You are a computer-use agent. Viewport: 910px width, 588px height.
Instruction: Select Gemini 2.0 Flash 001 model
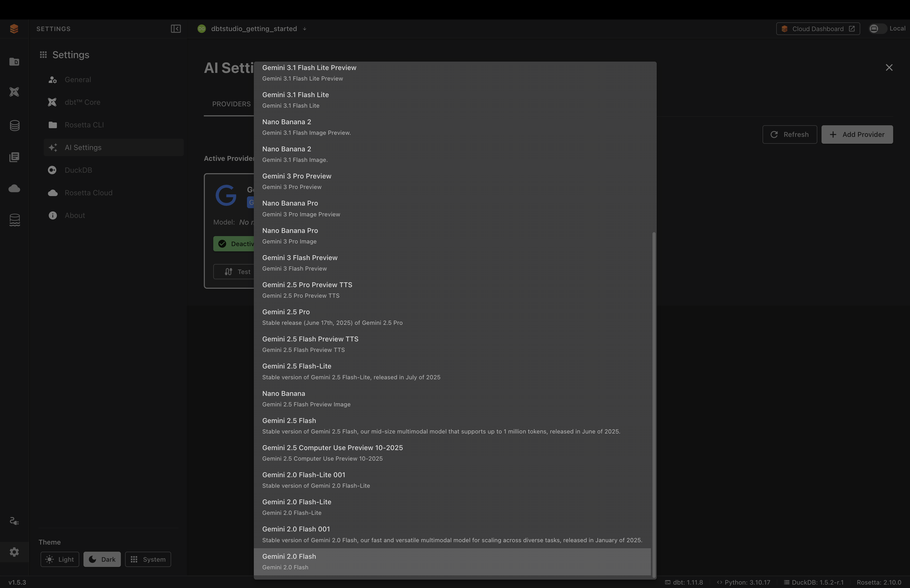coord(453,534)
